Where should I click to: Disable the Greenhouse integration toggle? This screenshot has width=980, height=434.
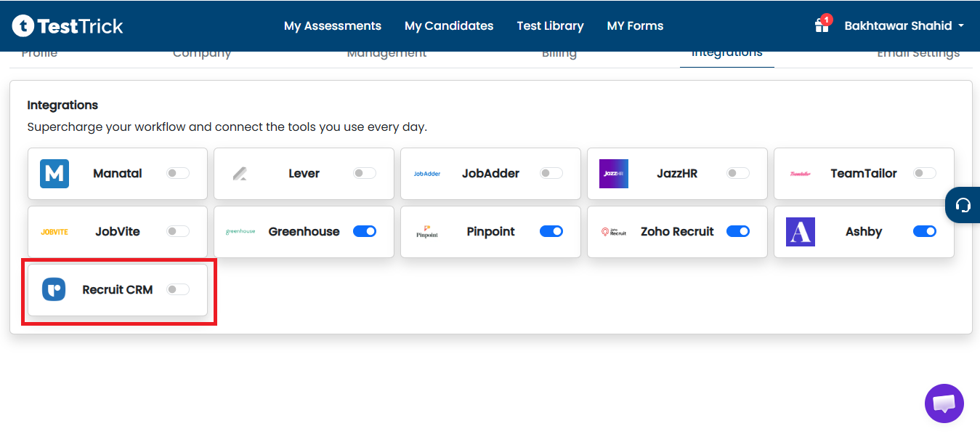[x=365, y=231]
